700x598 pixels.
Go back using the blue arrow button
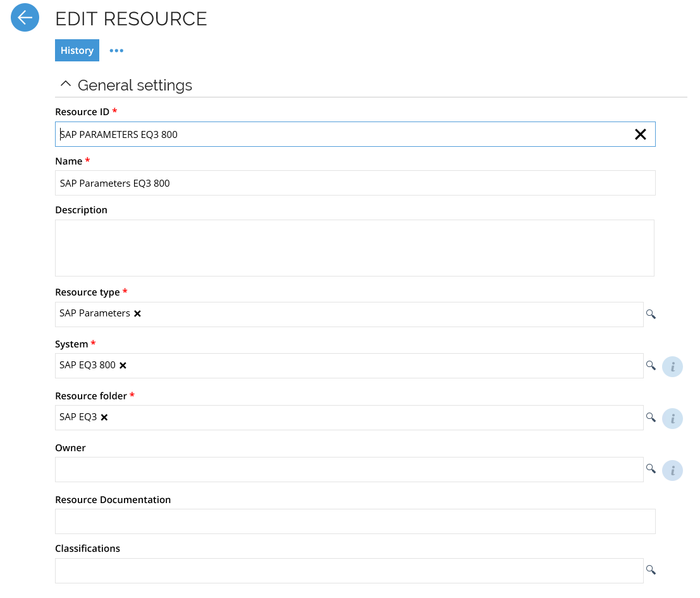click(x=25, y=18)
